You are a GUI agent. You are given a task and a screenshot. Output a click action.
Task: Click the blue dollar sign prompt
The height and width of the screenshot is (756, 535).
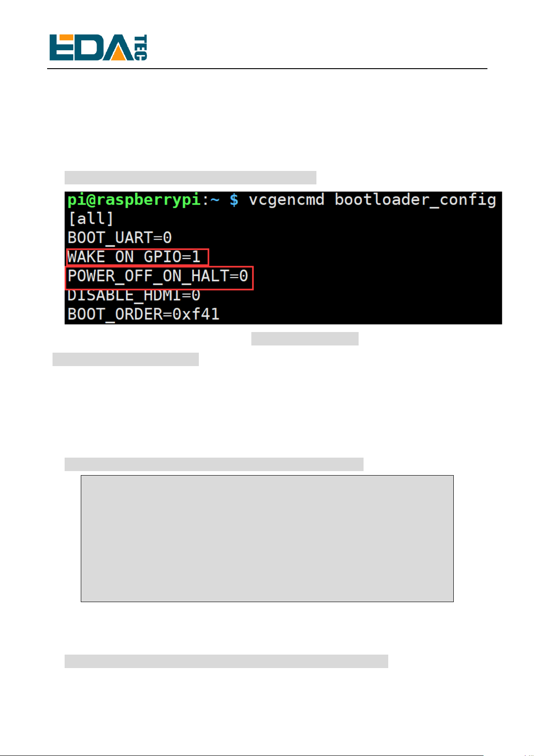coord(234,200)
